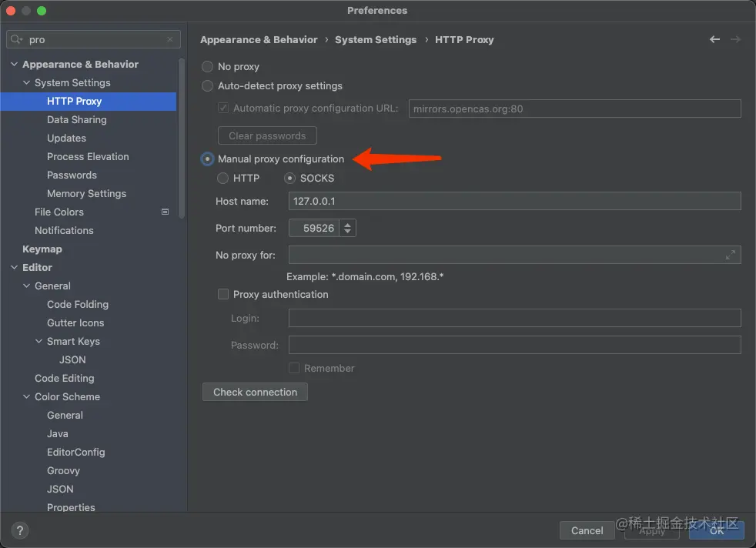The height and width of the screenshot is (548, 756).
Task: Open the Data Sharing page
Action: tap(77, 119)
